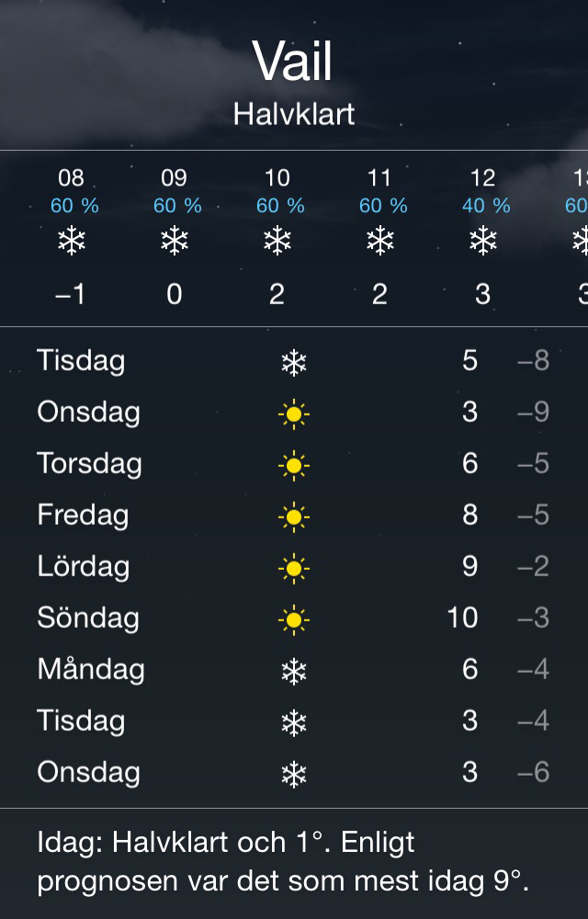588x919 pixels.
Task: Tap the Idag forecast summary text
Action: [x=283, y=862]
